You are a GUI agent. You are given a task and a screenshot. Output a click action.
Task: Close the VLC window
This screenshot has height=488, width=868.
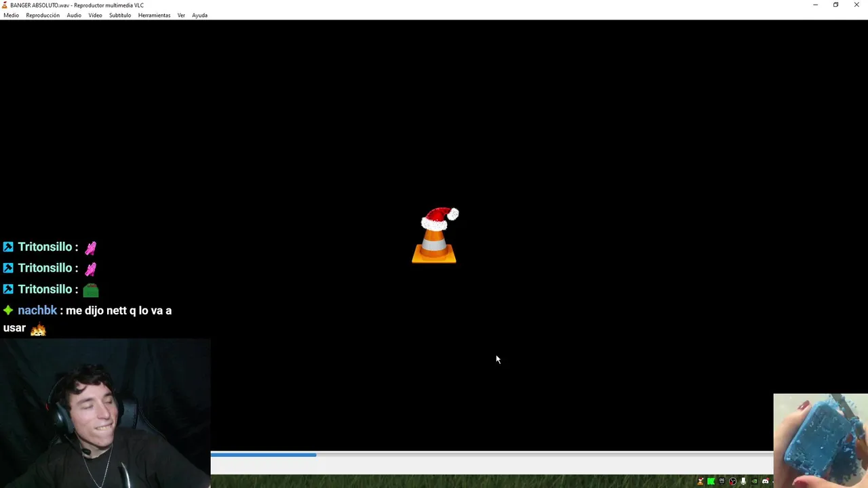pos(856,5)
